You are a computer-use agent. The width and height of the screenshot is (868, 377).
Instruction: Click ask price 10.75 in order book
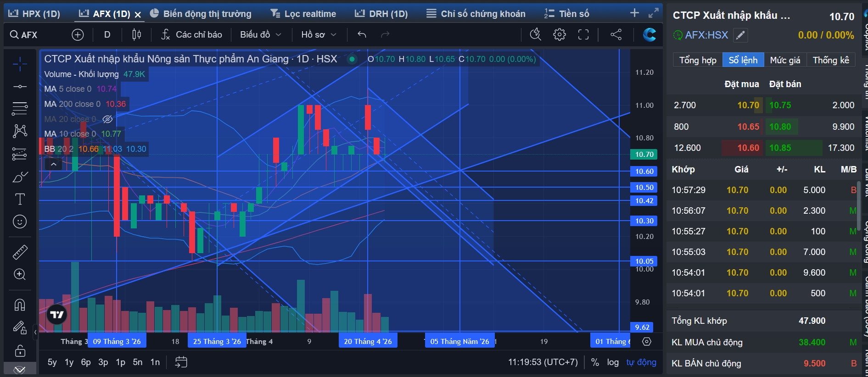point(780,105)
